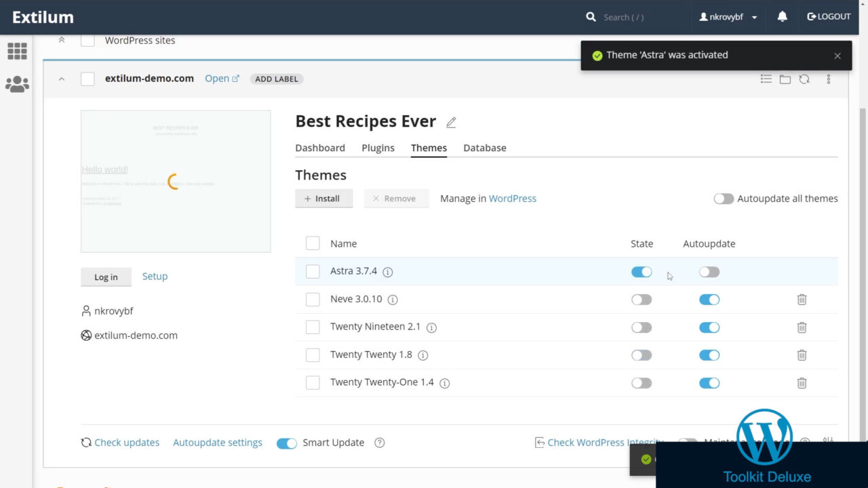Click the apps grid icon in the sidebar
Image resolution: width=868 pixels, height=488 pixels.
pos(17,52)
